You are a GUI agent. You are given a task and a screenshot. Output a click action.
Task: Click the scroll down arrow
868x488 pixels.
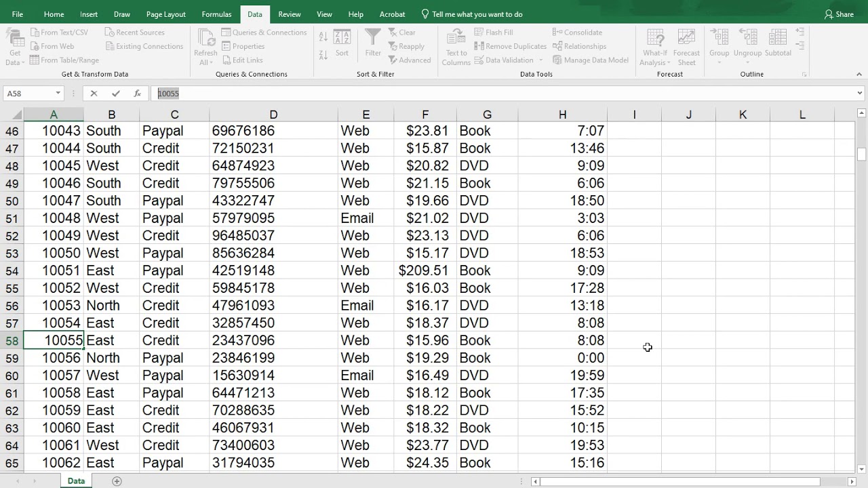click(x=861, y=468)
